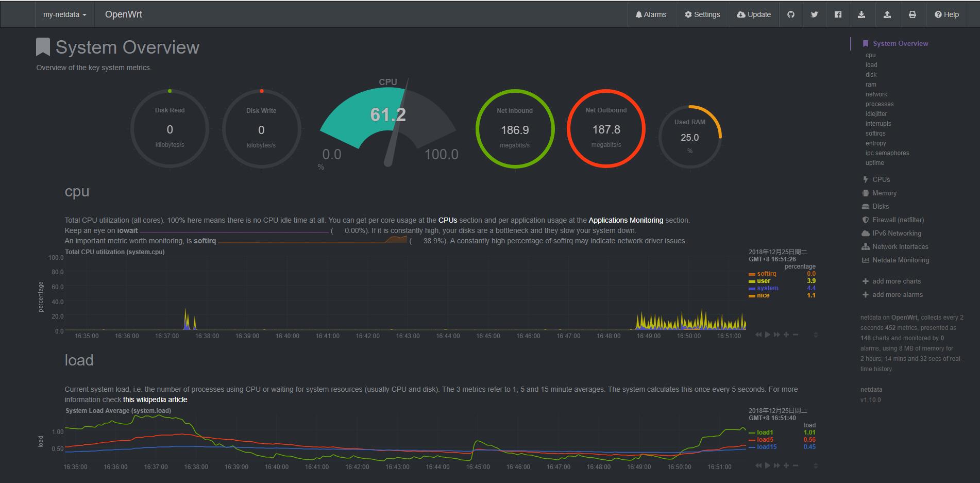Click the Net Outbound red gauge
The height and width of the screenshot is (483, 980).
tap(606, 128)
